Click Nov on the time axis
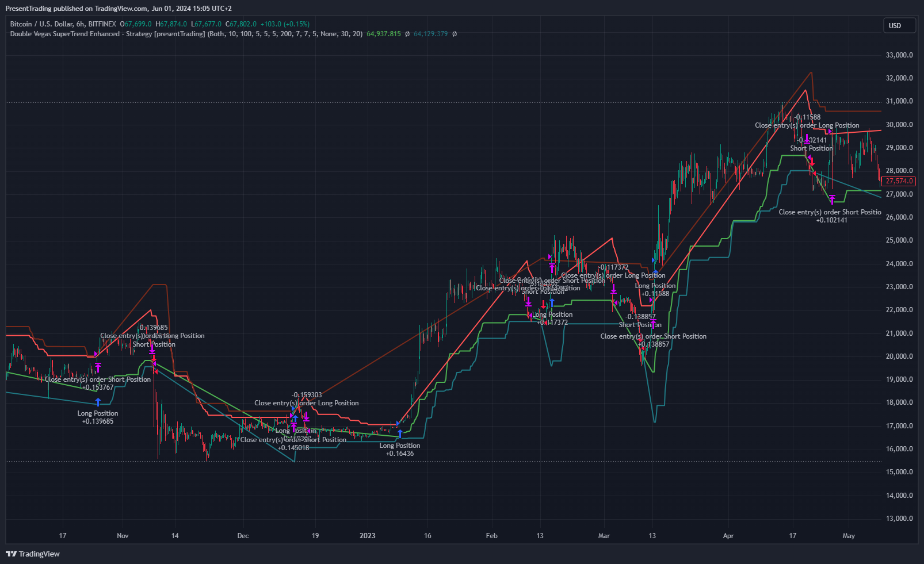The width and height of the screenshot is (924, 564). click(x=123, y=536)
